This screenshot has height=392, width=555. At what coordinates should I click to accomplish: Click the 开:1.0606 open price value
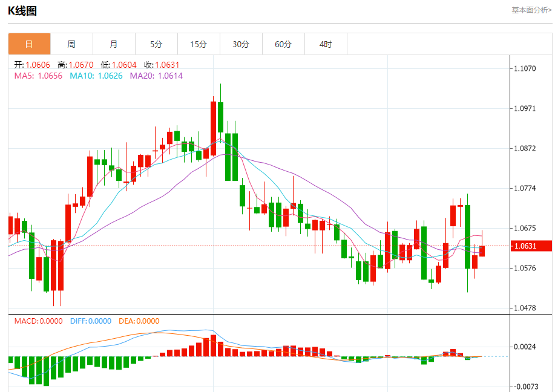[32, 65]
